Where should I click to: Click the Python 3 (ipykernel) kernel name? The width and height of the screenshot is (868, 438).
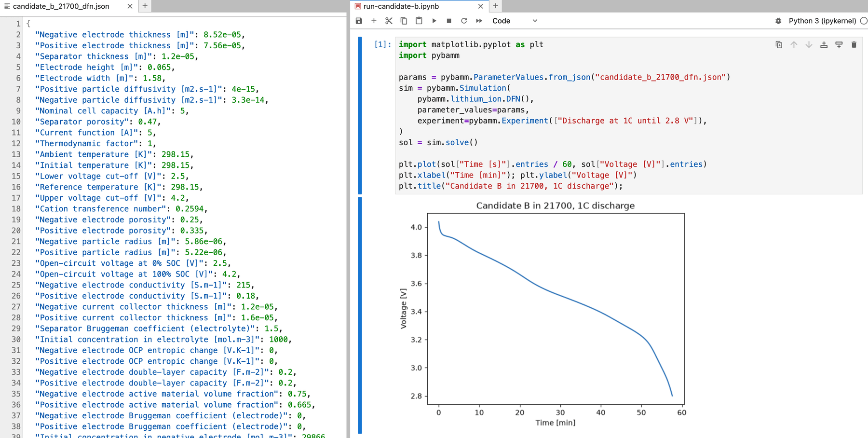[x=822, y=21]
